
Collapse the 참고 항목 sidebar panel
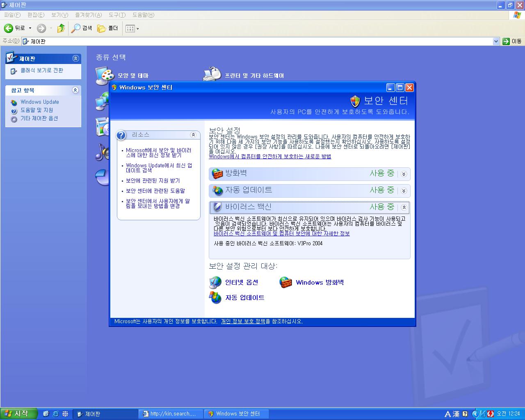coord(75,90)
